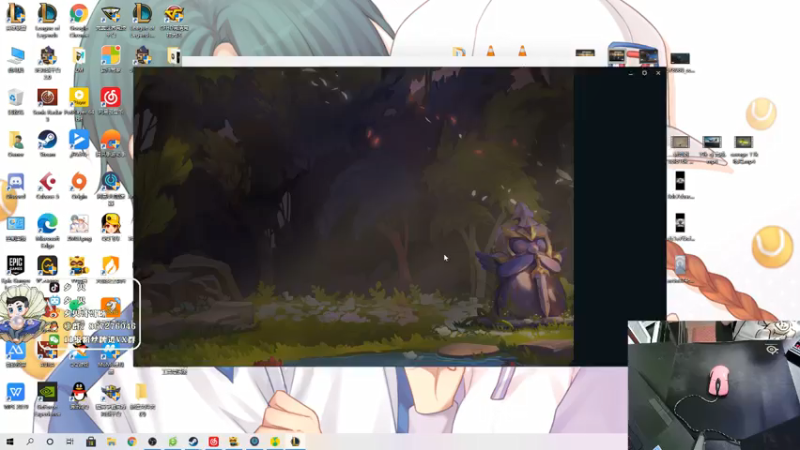Viewport: 800px width, 450px height.
Task: Open File Explorer from the taskbar
Action: (111, 441)
